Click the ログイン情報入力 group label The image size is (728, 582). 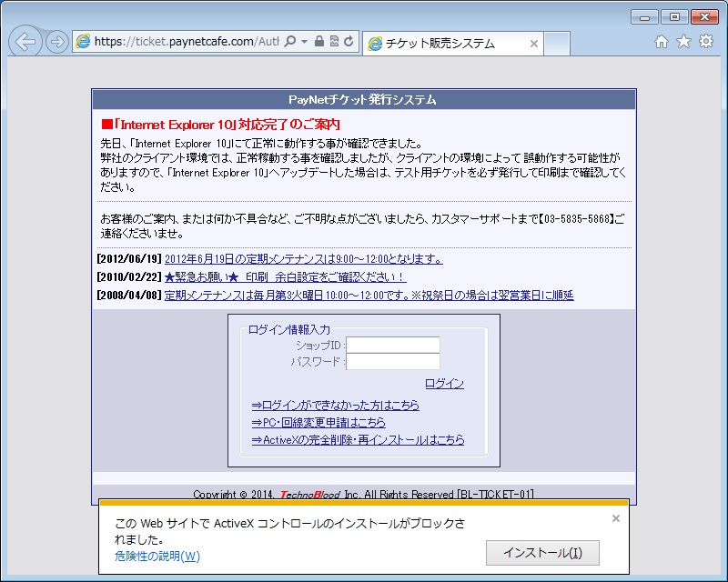(x=289, y=329)
